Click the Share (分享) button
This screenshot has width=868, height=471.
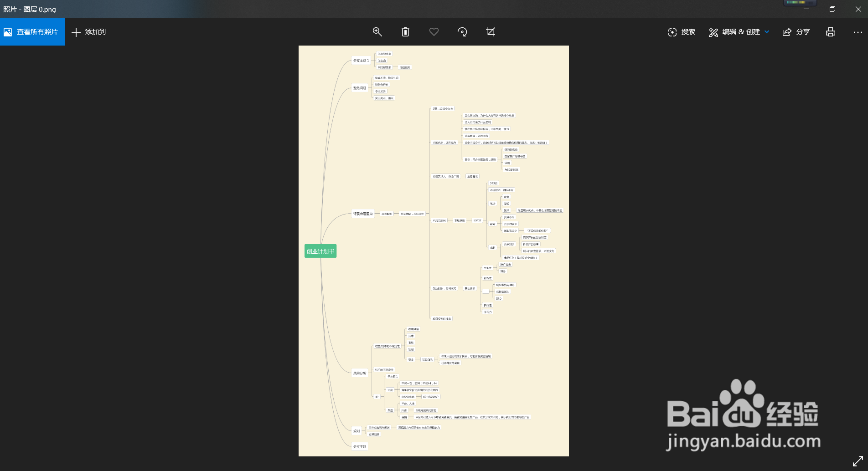pos(796,32)
